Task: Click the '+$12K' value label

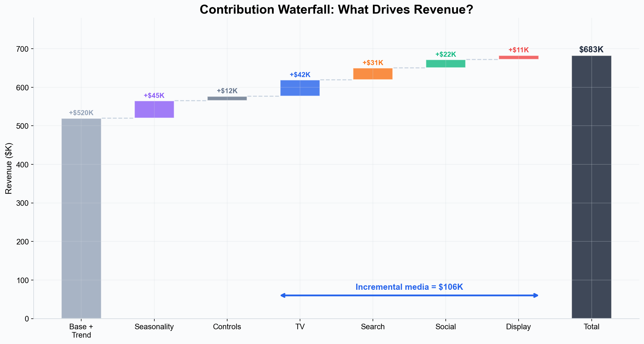Action: 227,91
